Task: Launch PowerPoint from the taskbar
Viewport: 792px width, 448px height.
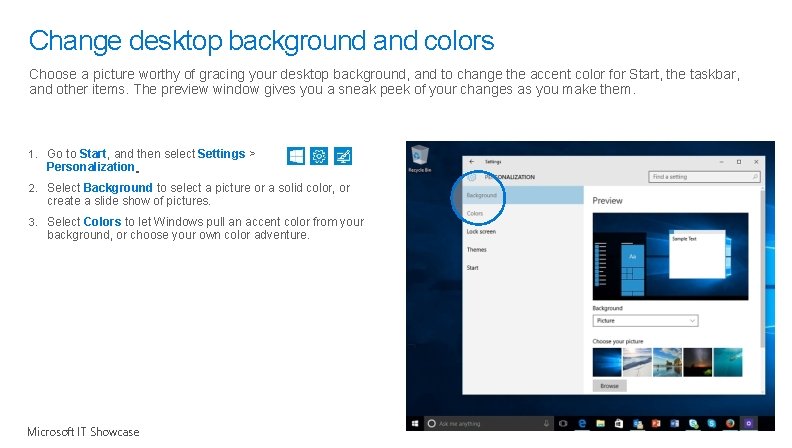Action: point(656,424)
